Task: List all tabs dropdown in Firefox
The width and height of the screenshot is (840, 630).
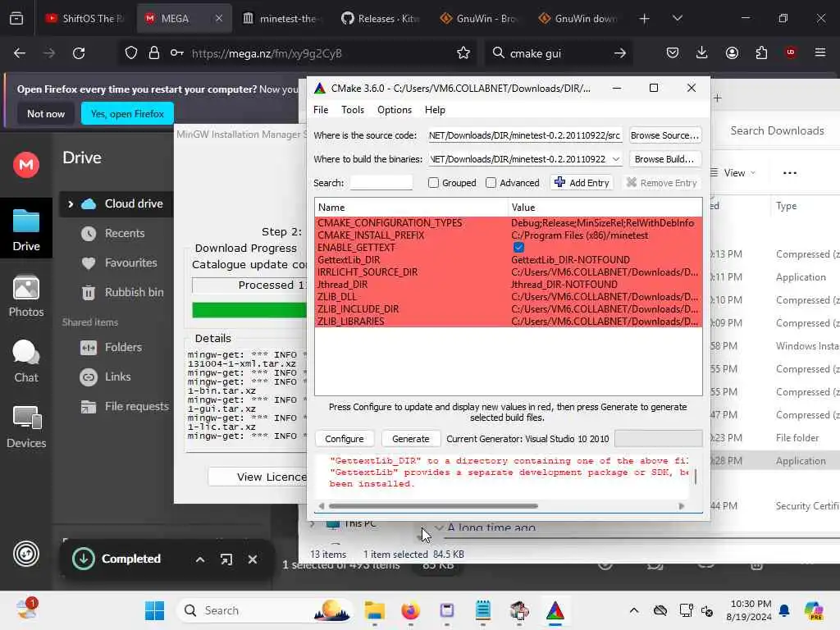Action: tap(677, 19)
